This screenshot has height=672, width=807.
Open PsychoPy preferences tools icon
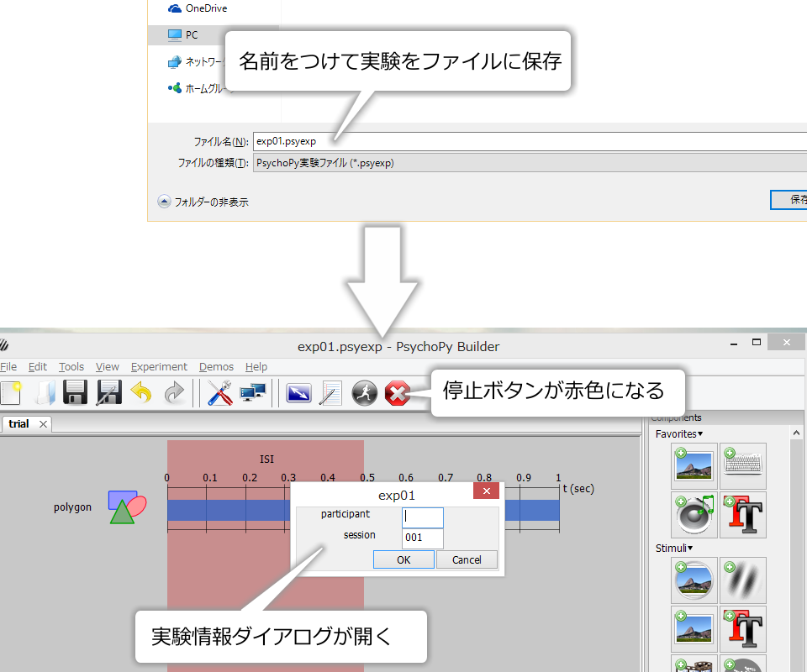pos(219,393)
